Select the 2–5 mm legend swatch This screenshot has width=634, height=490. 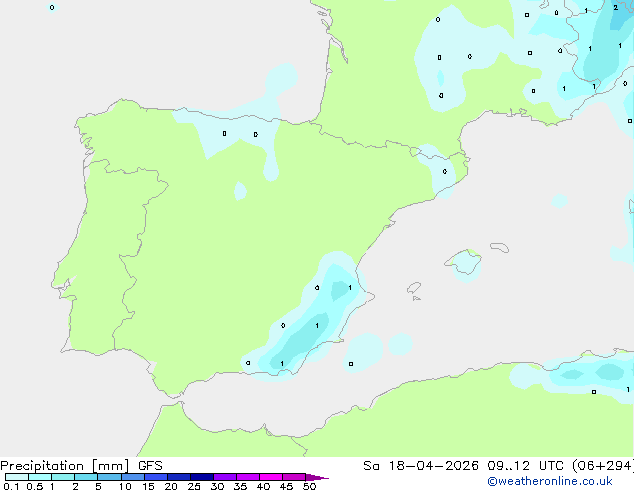tap(86, 477)
